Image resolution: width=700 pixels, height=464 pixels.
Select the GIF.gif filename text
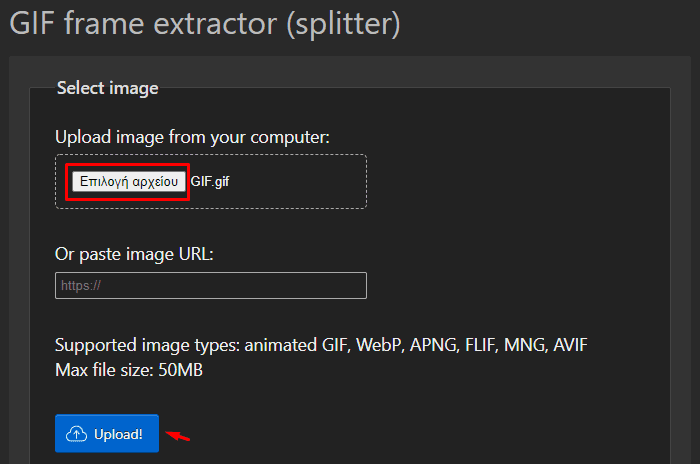pos(210,182)
